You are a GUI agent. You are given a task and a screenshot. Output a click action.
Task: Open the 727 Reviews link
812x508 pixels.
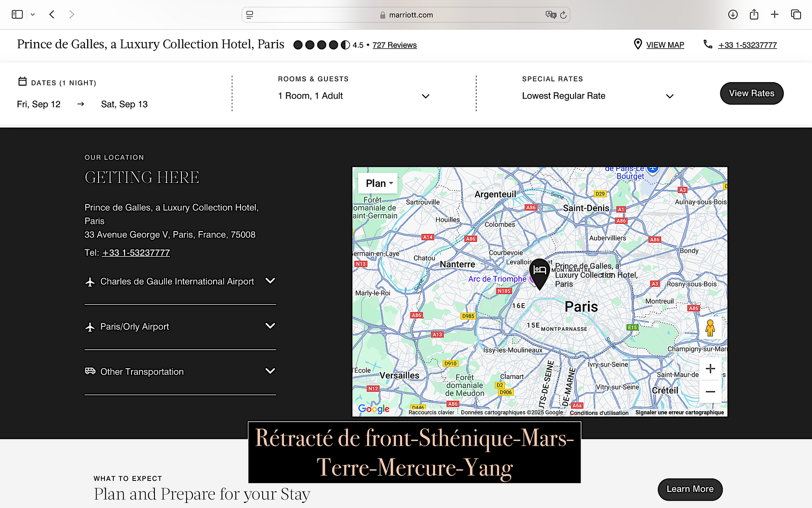[394, 45]
